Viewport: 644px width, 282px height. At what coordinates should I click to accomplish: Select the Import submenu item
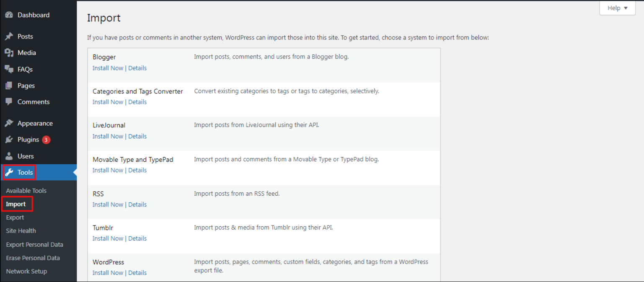click(16, 204)
